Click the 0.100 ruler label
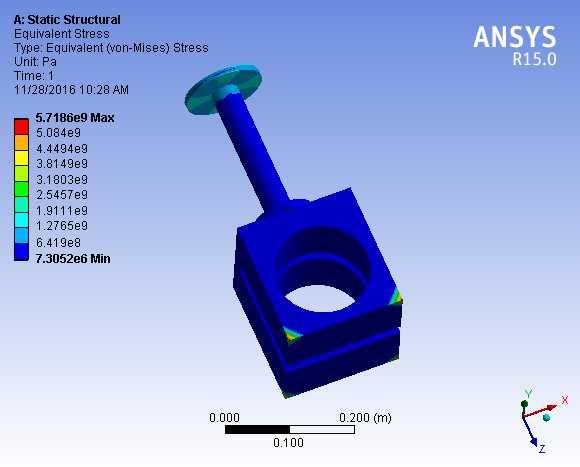This screenshot has width=580, height=467. (x=288, y=443)
